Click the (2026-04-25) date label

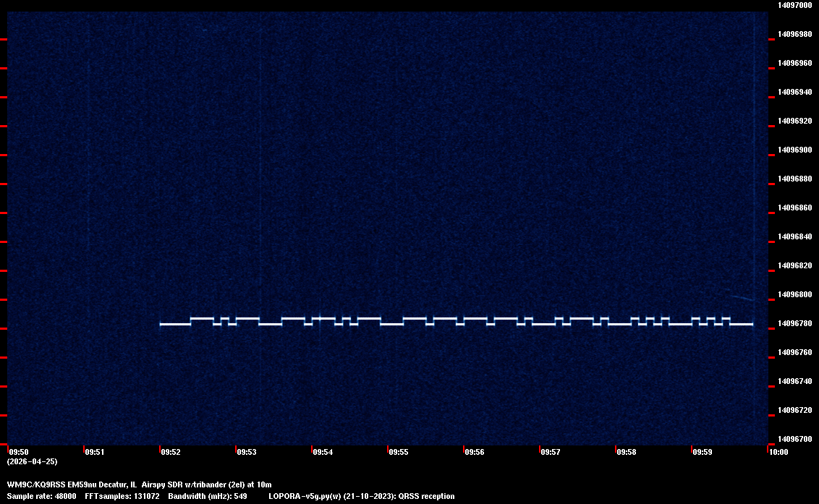(x=32, y=461)
